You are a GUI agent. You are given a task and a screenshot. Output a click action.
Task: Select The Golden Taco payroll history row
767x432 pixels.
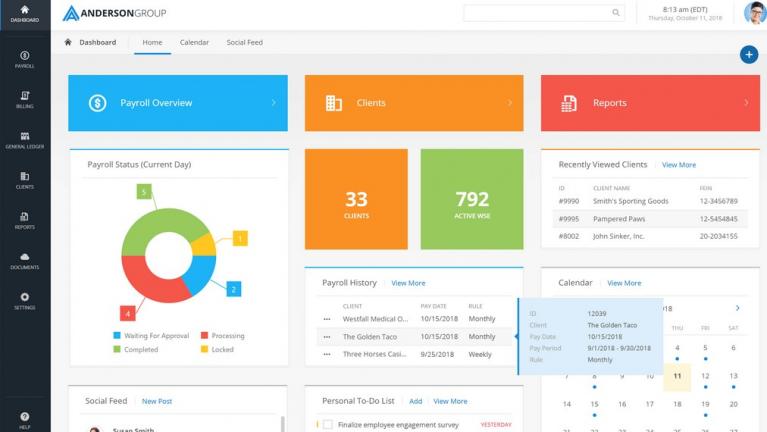click(x=414, y=337)
